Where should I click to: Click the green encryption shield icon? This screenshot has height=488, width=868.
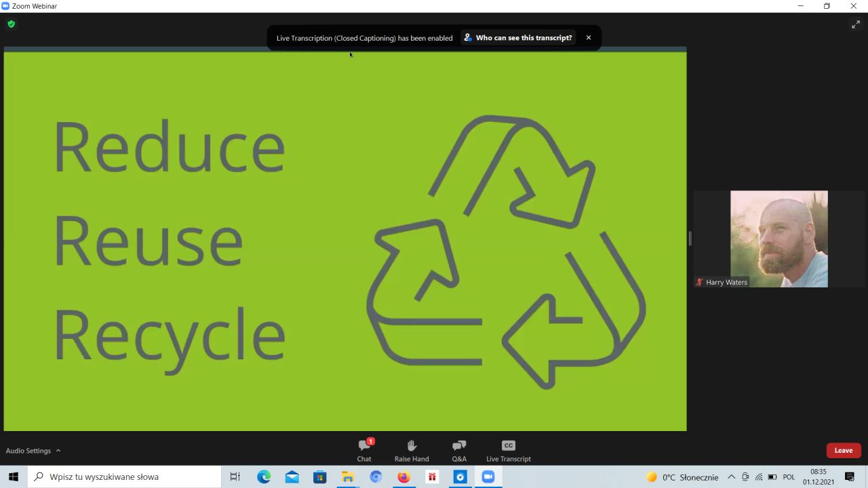click(x=11, y=24)
